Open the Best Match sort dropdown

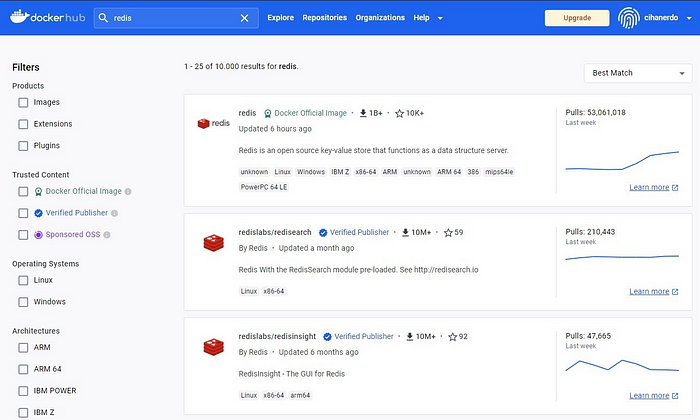638,73
